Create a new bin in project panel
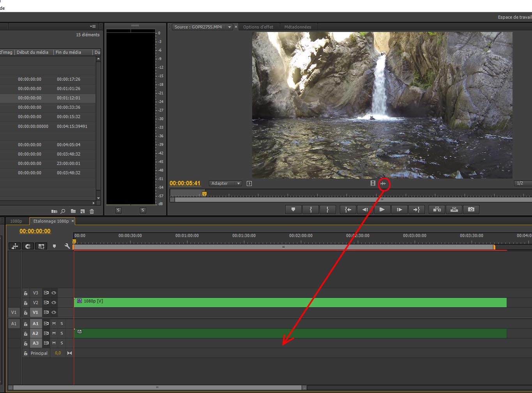The width and height of the screenshot is (532, 393). pyautogui.click(x=73, y=211)
